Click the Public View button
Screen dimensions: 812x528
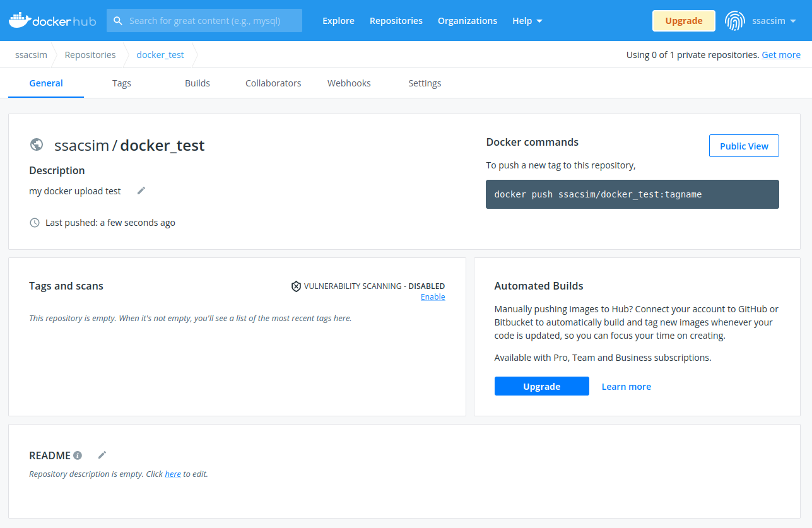(744, 146)
